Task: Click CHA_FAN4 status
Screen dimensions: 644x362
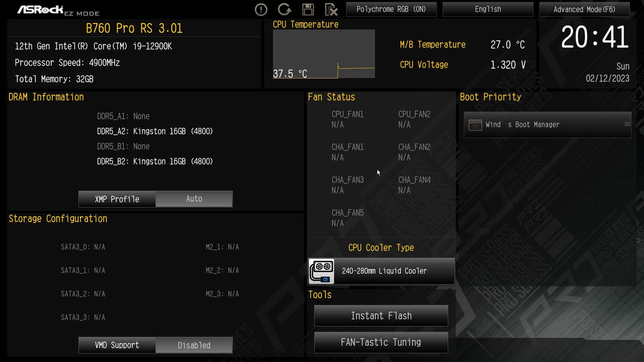Action: (414, 185)
